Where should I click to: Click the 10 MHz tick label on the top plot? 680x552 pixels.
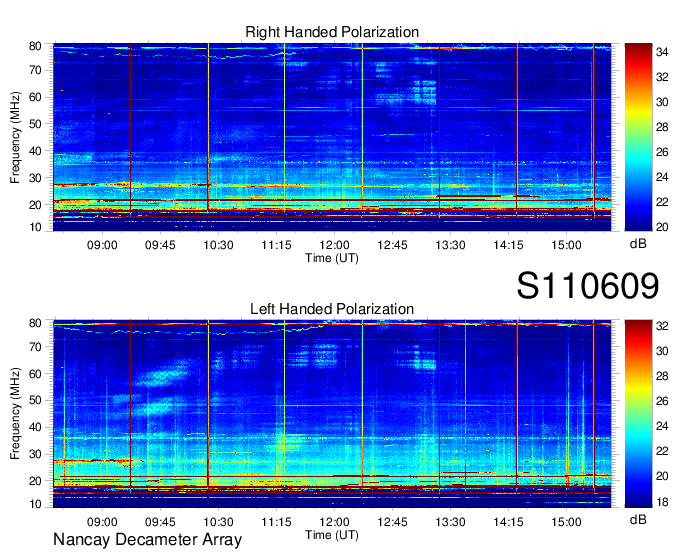35,227
